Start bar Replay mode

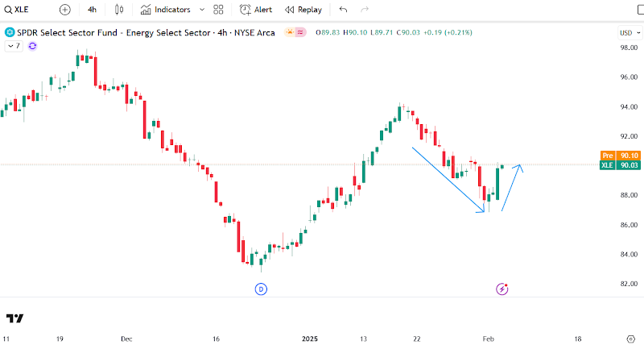pyautogui.click(x=303, y=10)
